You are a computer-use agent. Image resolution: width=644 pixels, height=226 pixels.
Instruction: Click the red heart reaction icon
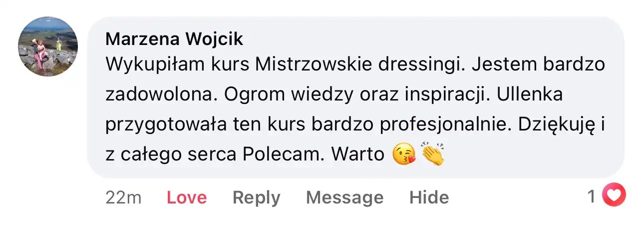coord(614,196)
